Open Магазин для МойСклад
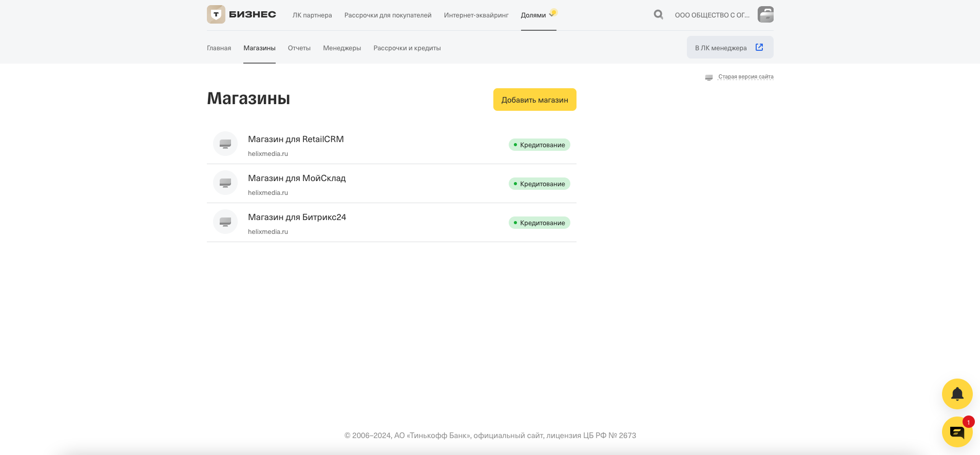The image size is (980, 455). click(x=297, y=178)
